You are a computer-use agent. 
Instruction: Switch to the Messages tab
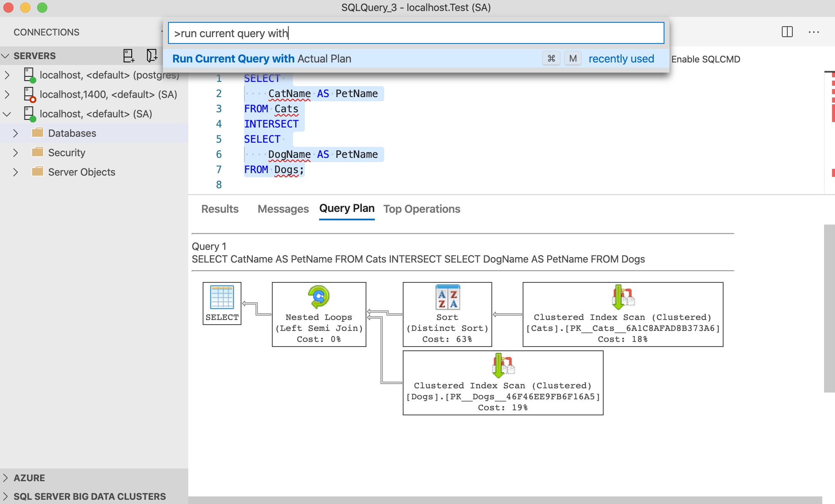tap(282, 209)
